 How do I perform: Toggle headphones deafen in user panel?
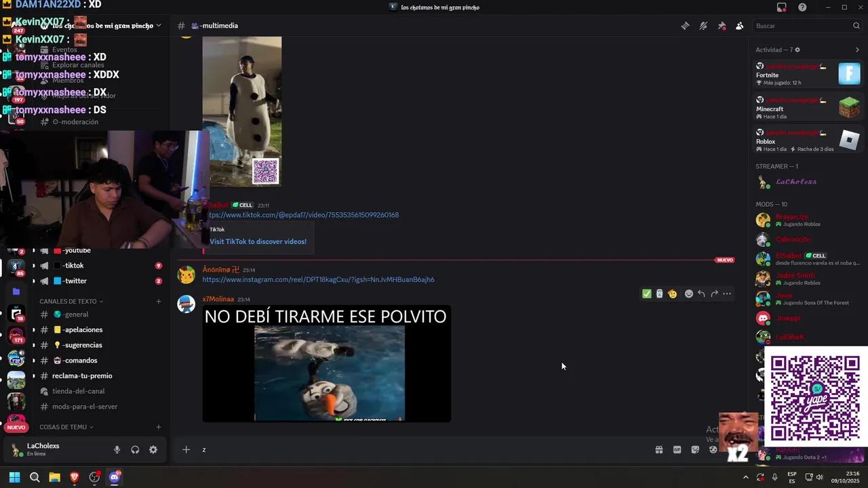[x=135, y=449]
